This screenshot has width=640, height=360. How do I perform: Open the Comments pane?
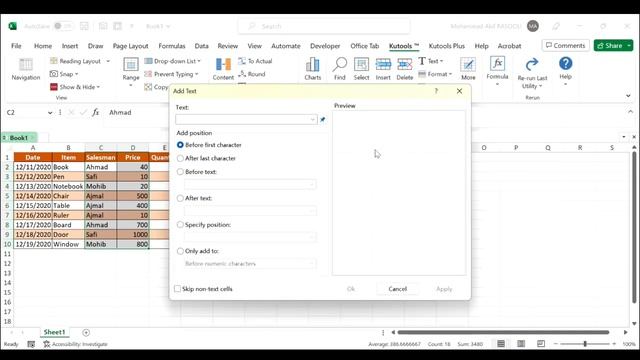565,46
